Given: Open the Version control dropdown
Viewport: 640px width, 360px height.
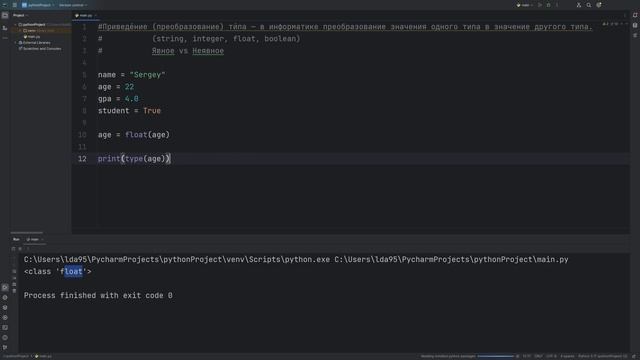Looking at the screenshot, I should coord(73,5).
